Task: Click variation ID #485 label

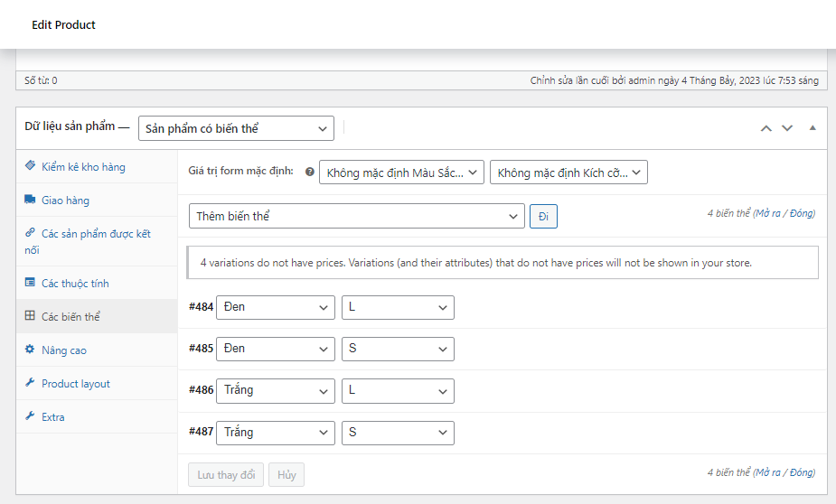Action: (201, 349)
